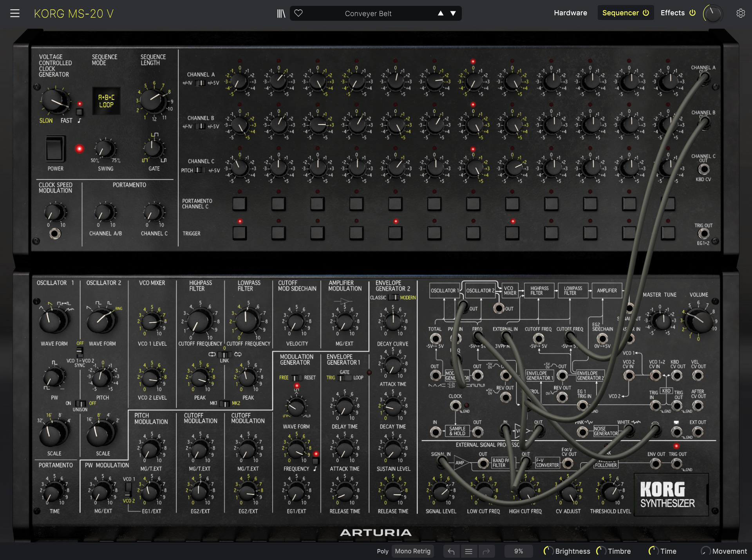Click the Gate length knob
This screenshot has width=752, height=560.
154,149
